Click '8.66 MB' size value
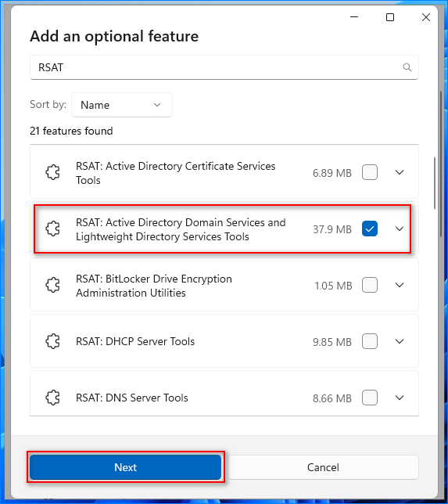Screen dimensions: 448x504 point(332,398)
